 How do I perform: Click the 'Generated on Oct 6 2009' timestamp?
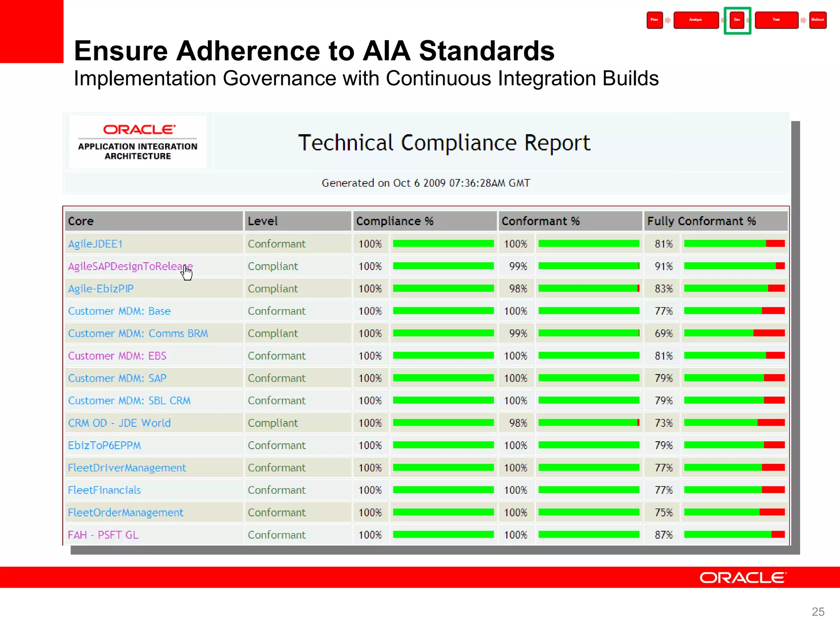pyautogui.click(x=426, y=183)
